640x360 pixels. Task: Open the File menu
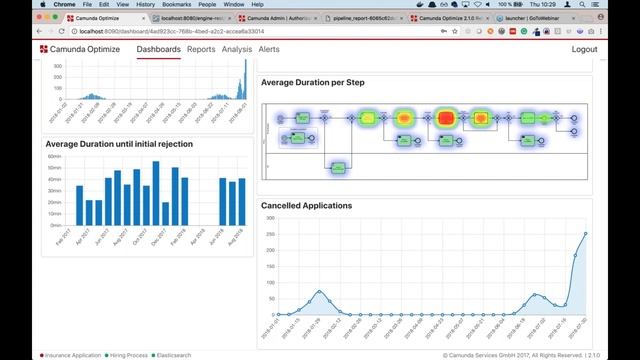click(x=87, y=4)
